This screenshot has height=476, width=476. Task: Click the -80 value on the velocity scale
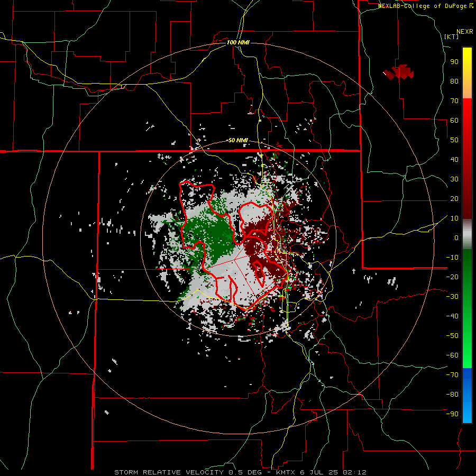452,395
